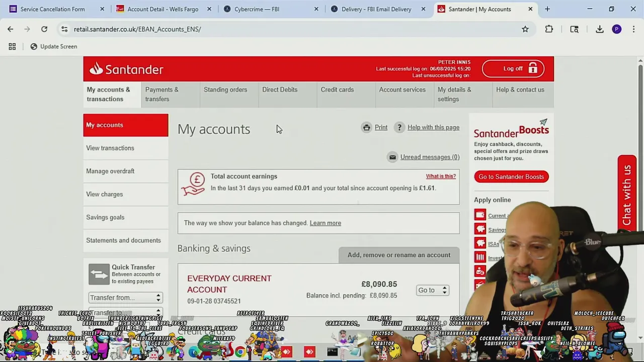Close the Service Cancellation Form tab
This screenshot has width=644, height=362.
coord(102,9)
